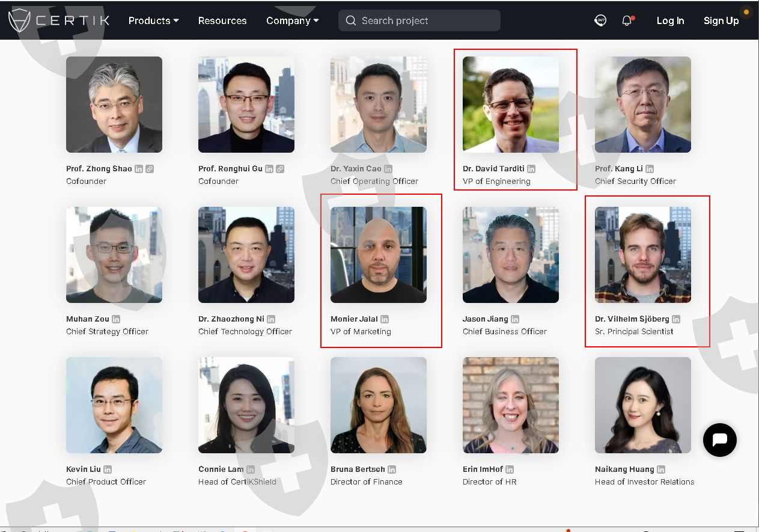This screenshot has width=759, height=532.
Task: Open the Resources menu item
Action: [x=222, y=20]
